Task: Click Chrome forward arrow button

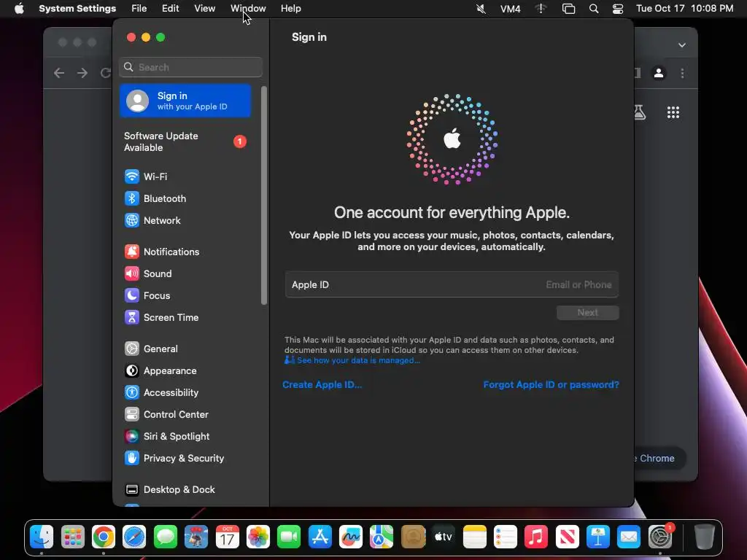Action: pyautogui.click(x=82, y=73)
